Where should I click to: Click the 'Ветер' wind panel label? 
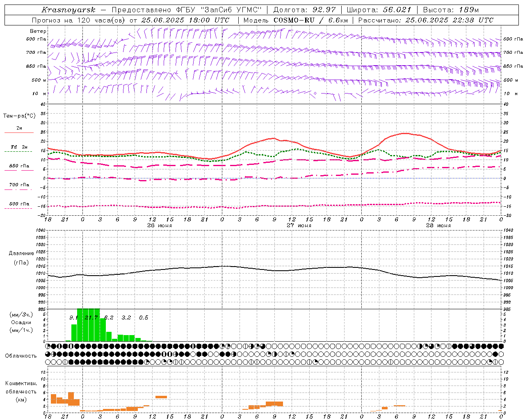click(x=38, y=31)
